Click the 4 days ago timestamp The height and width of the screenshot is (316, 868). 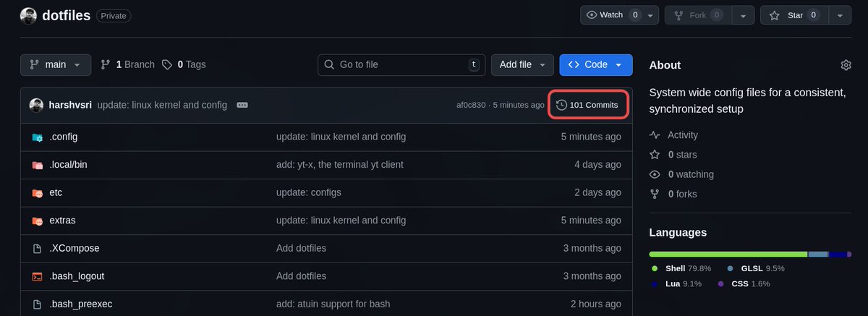(x=597, y=165)
